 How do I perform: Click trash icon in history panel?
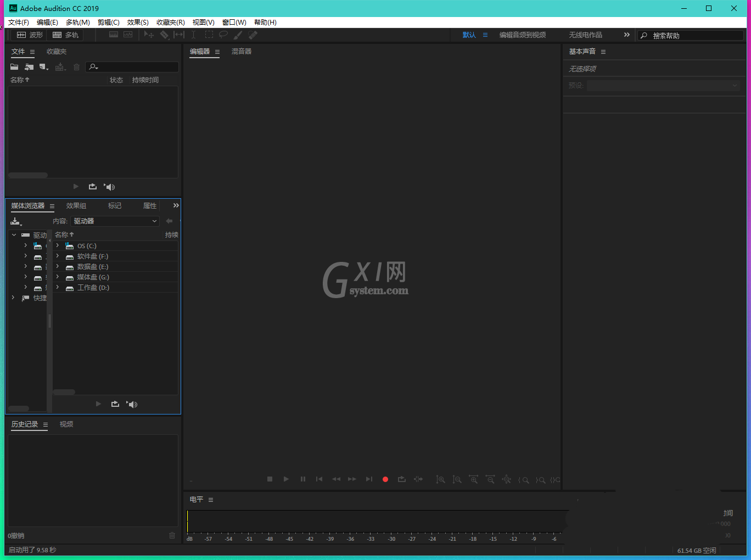[172, 535]
